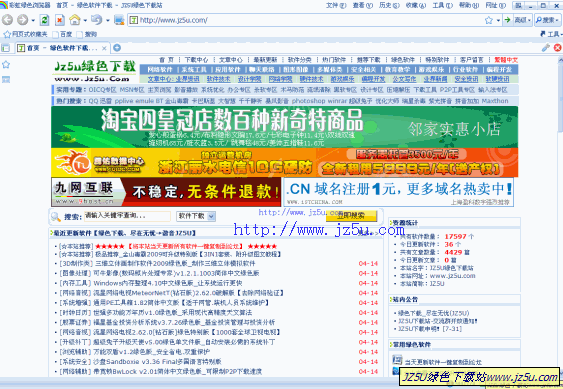Open favorites via the sidebar star icon
Viewport: 563px width, 389px height.
6,65
